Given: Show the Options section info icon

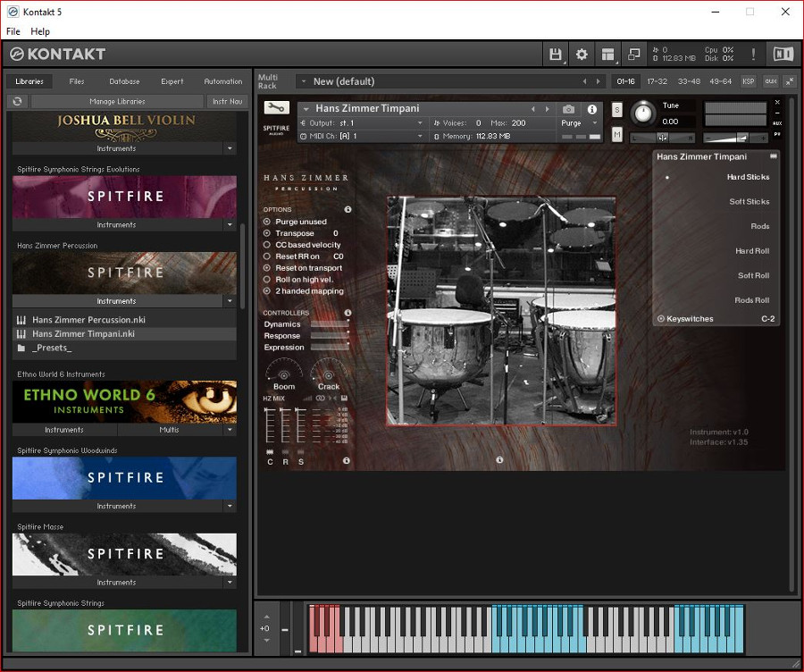Looking at the screenshot, I should [x=348, y=209].
